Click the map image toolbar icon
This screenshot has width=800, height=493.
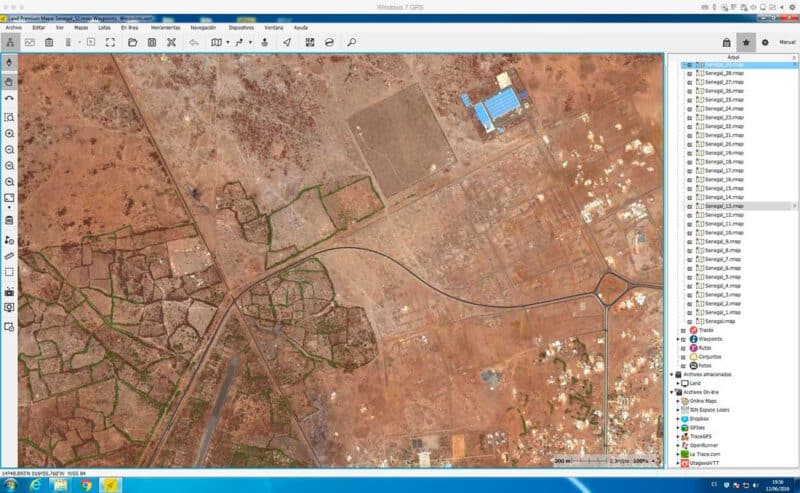tap(30, 42)
